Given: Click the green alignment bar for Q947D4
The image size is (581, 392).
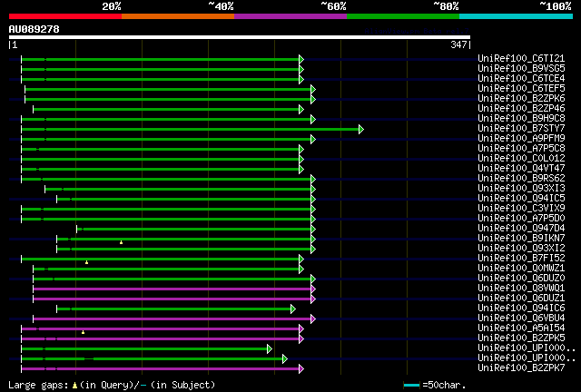Looking at the screenshot, I should pos(193,229).
